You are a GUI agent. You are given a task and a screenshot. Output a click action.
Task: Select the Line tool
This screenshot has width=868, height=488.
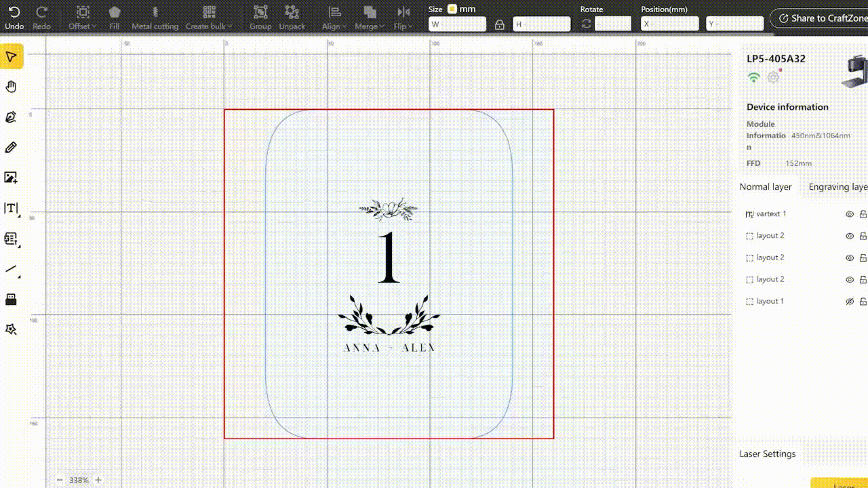pos(12,269)
